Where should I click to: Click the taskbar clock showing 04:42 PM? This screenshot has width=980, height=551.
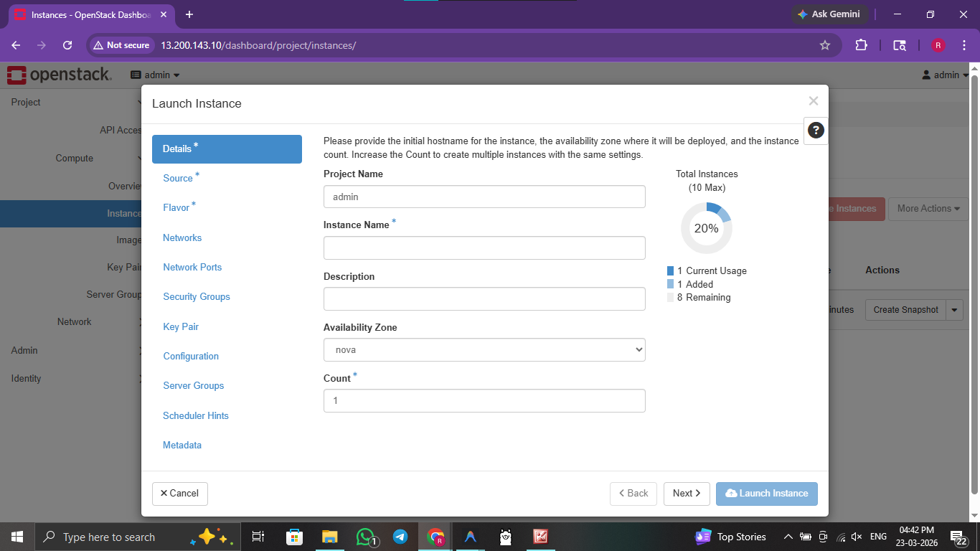click(917, 537)
